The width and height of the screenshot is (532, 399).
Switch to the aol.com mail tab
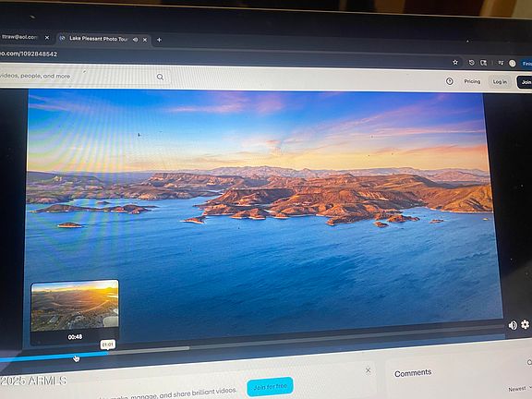(x=21, y=37)
